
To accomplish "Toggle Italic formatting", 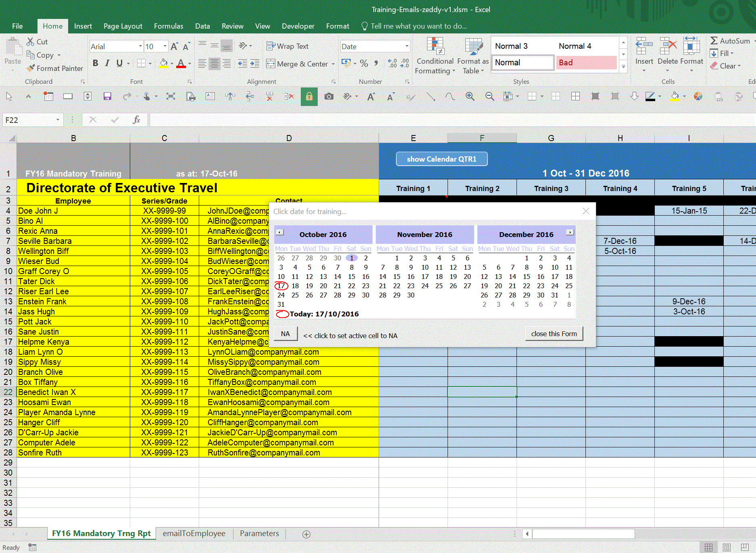I will [107, 63].
